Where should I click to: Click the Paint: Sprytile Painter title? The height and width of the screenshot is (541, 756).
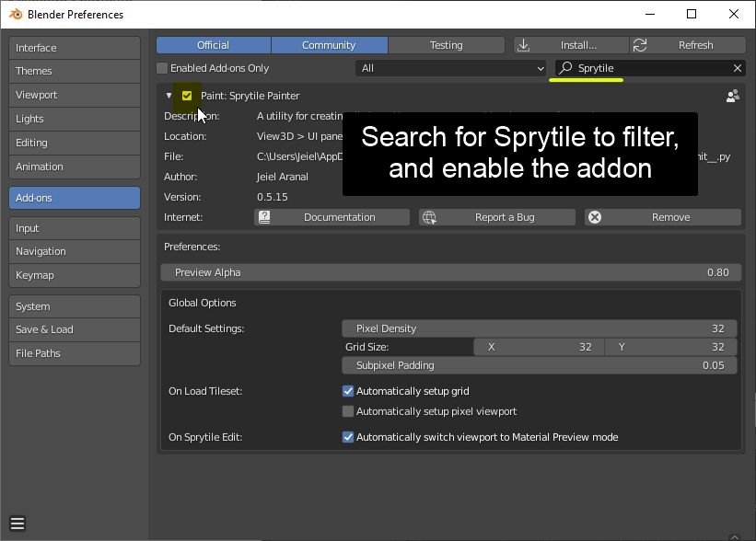250,96
